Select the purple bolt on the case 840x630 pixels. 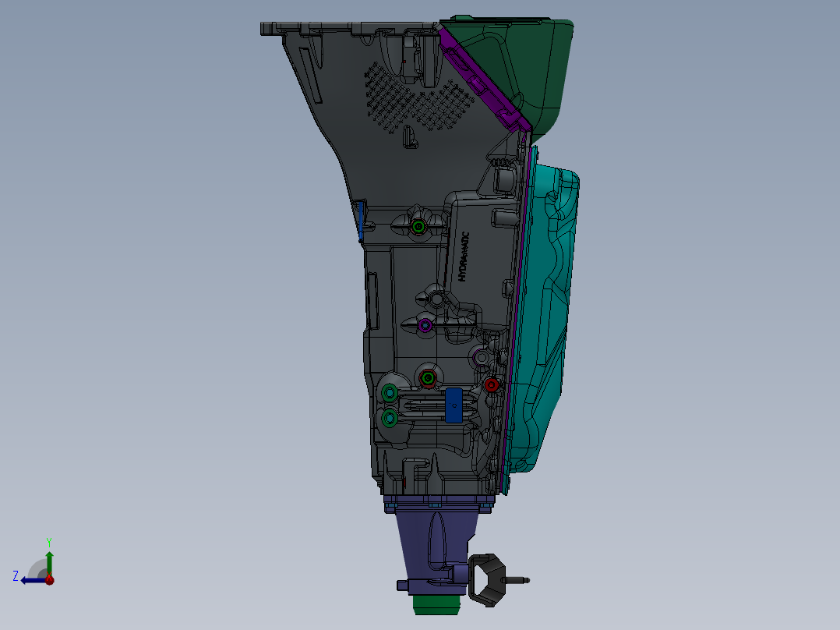[x=425, y=325]
